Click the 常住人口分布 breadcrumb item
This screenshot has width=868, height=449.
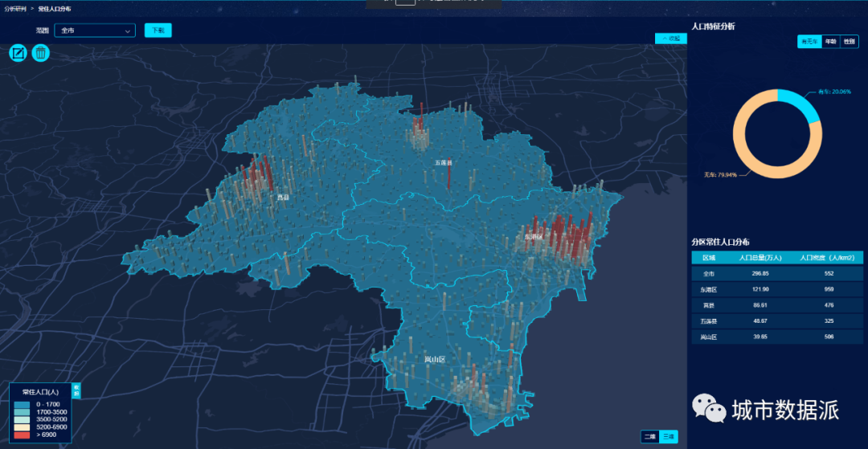[x=55, y=10]
